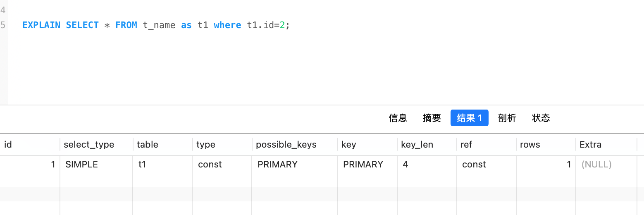Click line number 5 in the editor gutter
The width and height of the screenshot is (644, 215).
pyautogui.click(x=3, y=25)
